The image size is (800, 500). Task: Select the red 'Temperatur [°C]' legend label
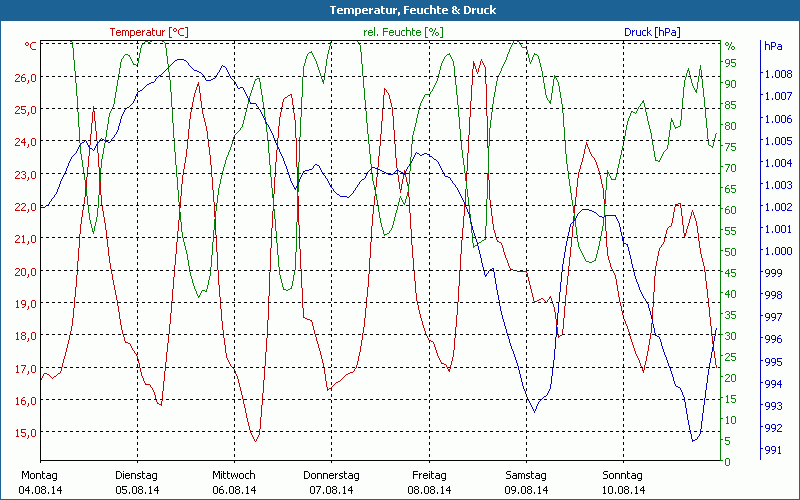pyautogui.click(x=148, y=32)
